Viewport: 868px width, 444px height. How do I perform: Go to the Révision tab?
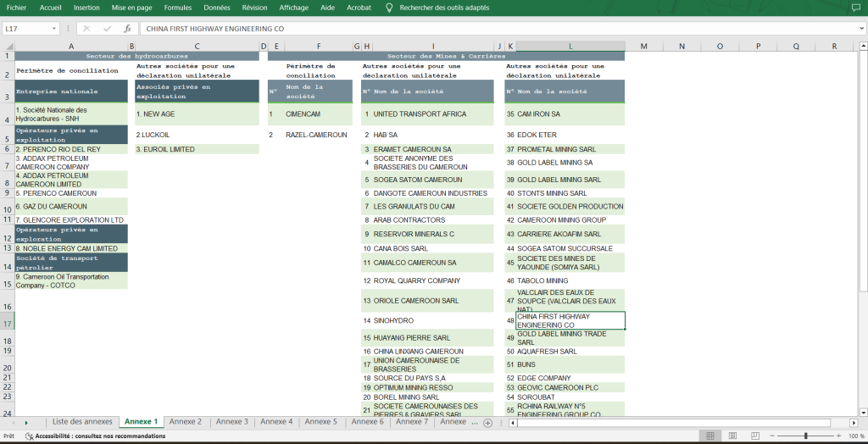(x=254, y=8)
